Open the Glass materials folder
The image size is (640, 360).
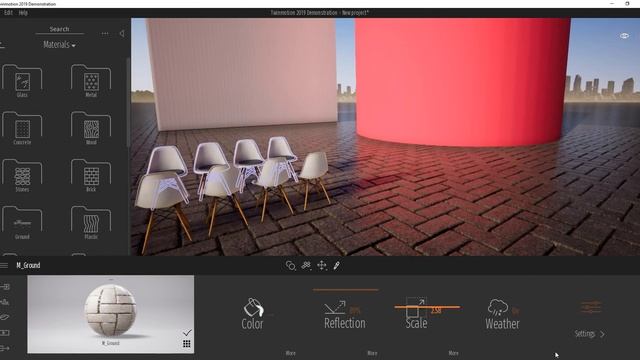pyautogui.click(x=22, y=80)
